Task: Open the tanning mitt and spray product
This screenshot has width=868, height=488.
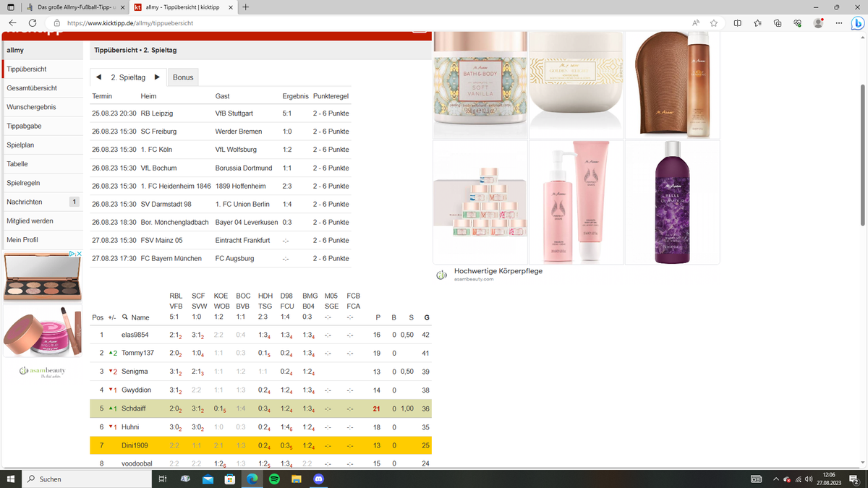Action: [x=673, y=85]
